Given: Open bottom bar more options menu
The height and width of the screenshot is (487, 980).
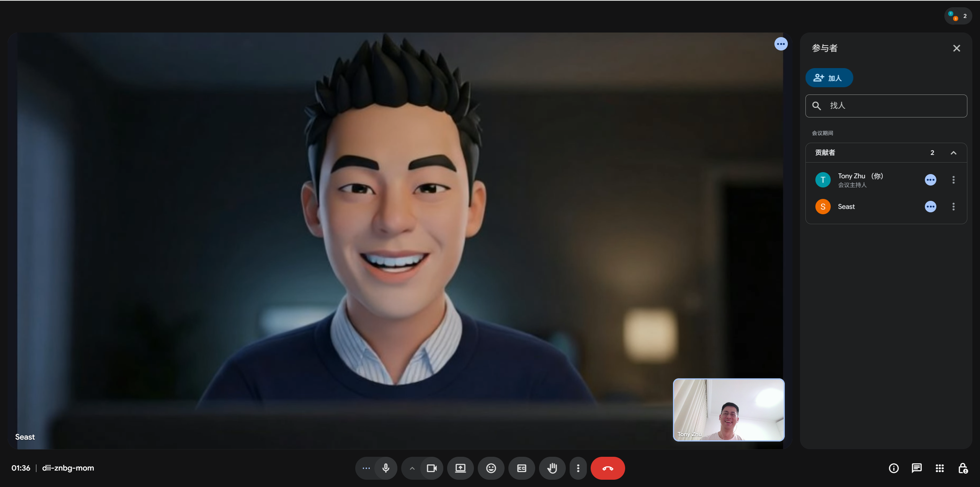Looking at the screenshot, I should coord(578,468).
